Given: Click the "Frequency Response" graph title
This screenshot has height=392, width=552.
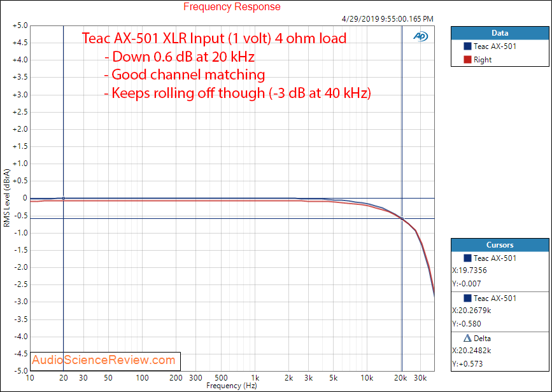Looking at the screenshot, I should (x=232, y=7).
